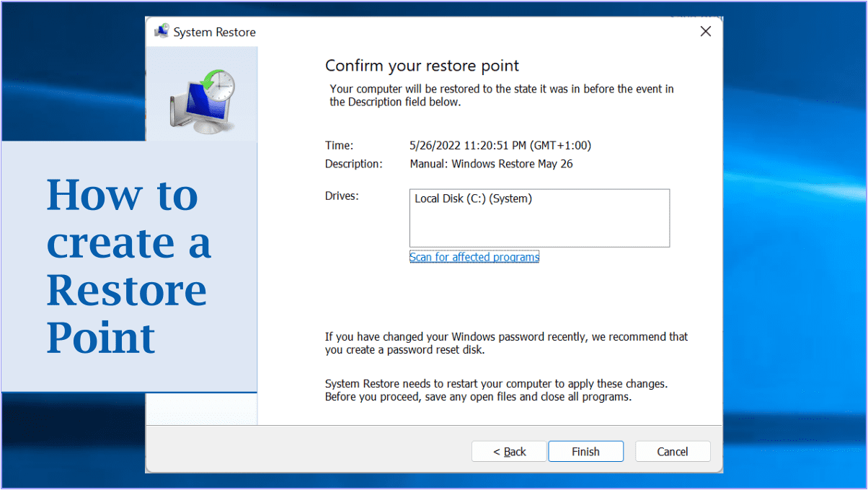Click the computer and clock restore graphic
Image resolution: width=868 pixels, height=490 pixels.
202,101
